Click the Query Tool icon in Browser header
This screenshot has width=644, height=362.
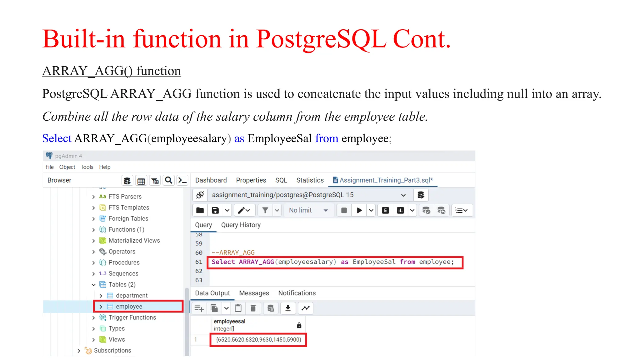click(127, 181)
